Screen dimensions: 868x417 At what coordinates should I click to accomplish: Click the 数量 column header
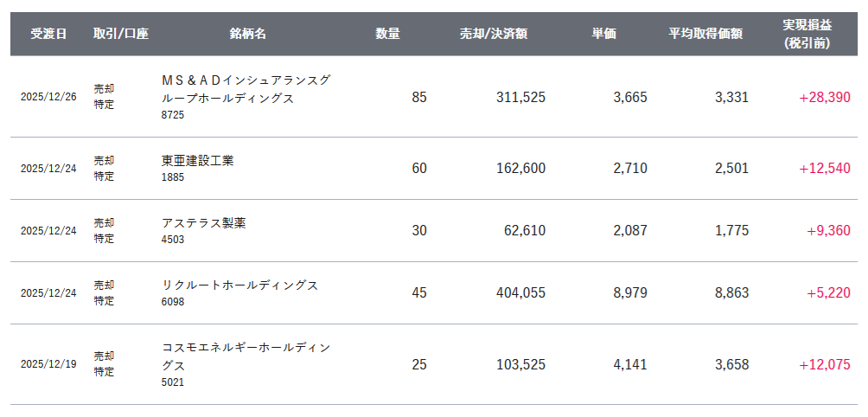click(x=387, y=34)
